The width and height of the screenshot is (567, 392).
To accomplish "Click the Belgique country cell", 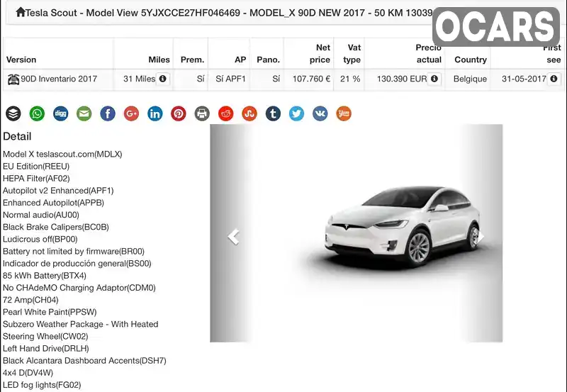I will (x=470, y=79).
